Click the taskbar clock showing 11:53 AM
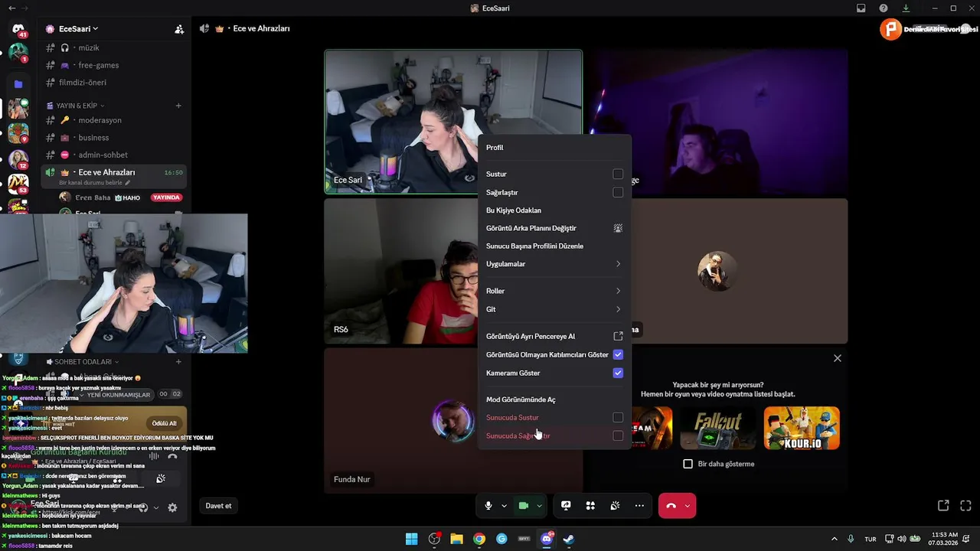Screen dimensions: 980x551 (x=945, y=539)
